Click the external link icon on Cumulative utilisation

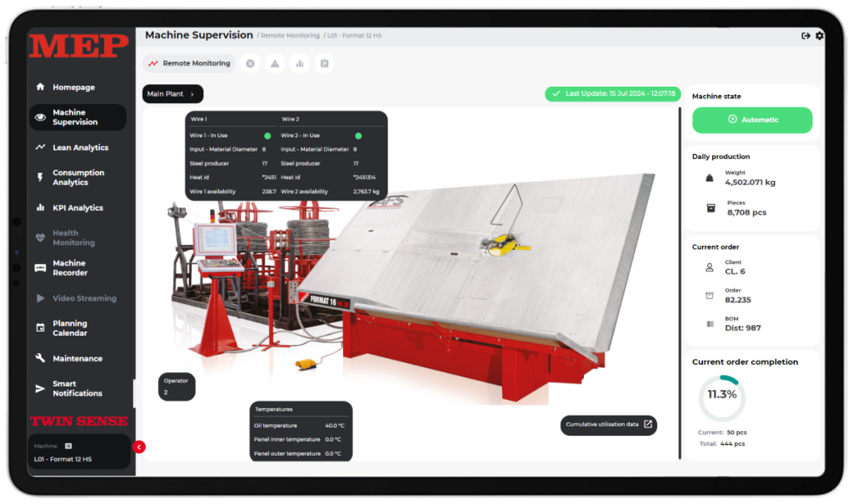coord(648,424)
